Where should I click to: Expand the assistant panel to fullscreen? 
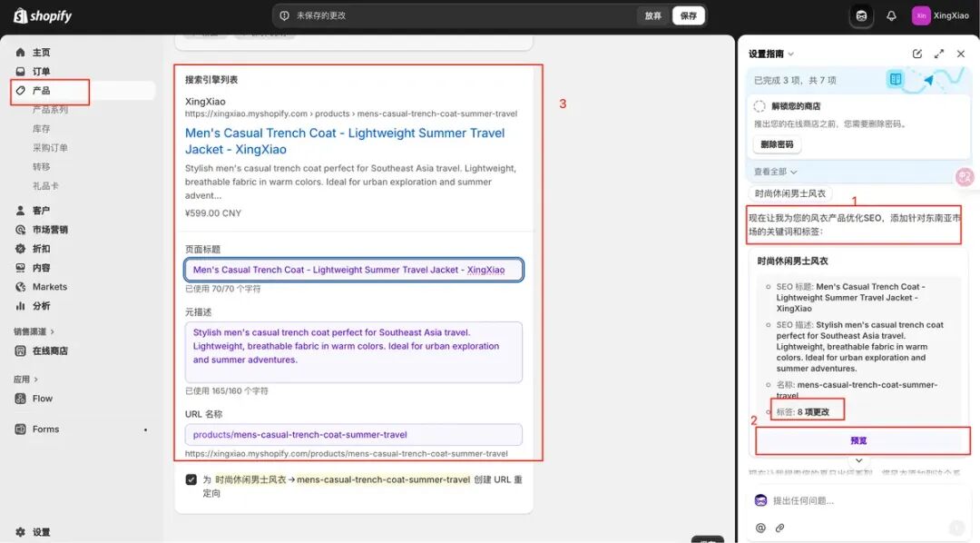pos(939,54)
